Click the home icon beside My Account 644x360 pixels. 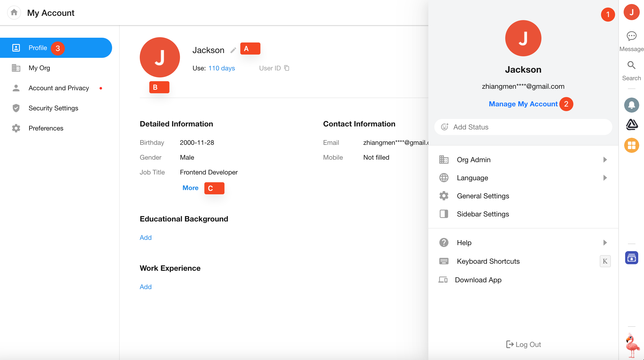[x=14, y=12]
